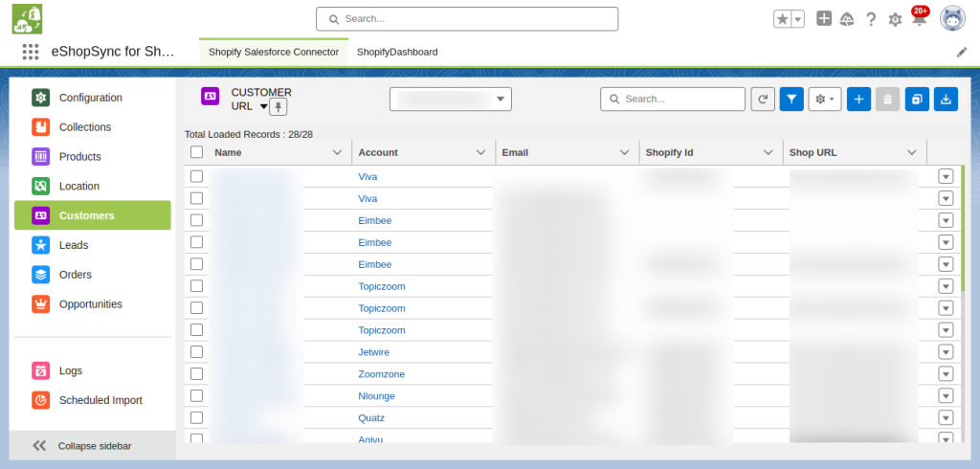980x469 pixels.
Task: Switch to Shopify Salesforce Connector tab
Action: click(x=274, y=52)
